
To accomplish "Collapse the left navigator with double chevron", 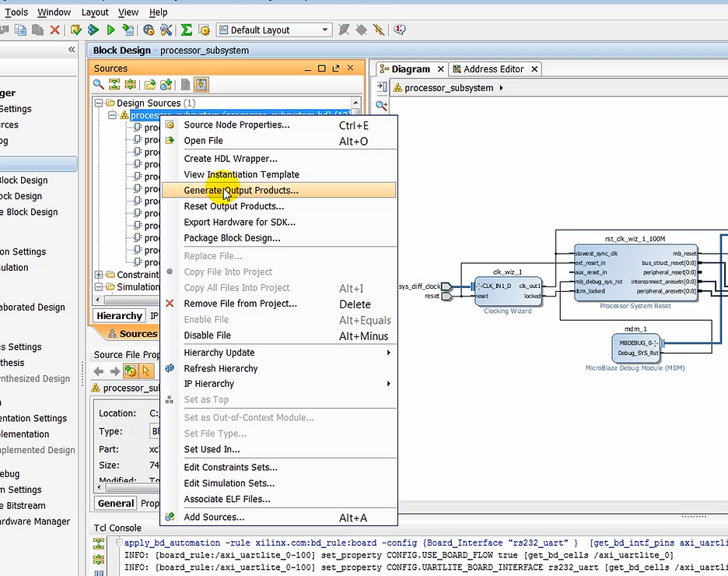I will click(72, 50).
